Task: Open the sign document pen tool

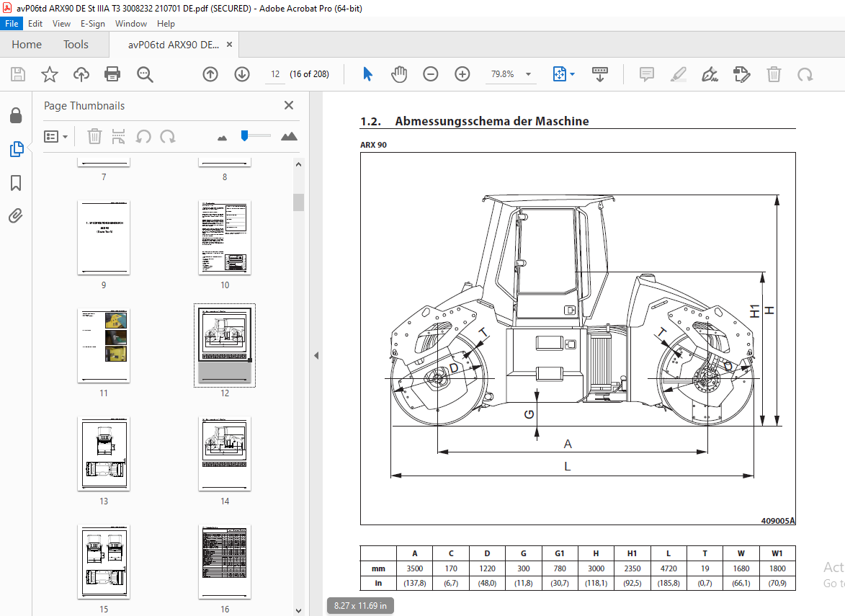Action: tap(710, 73)
